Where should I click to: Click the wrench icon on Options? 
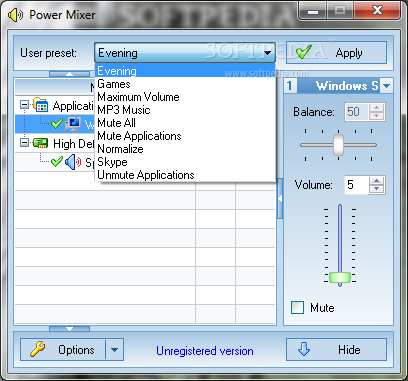[x=38, y=349]
